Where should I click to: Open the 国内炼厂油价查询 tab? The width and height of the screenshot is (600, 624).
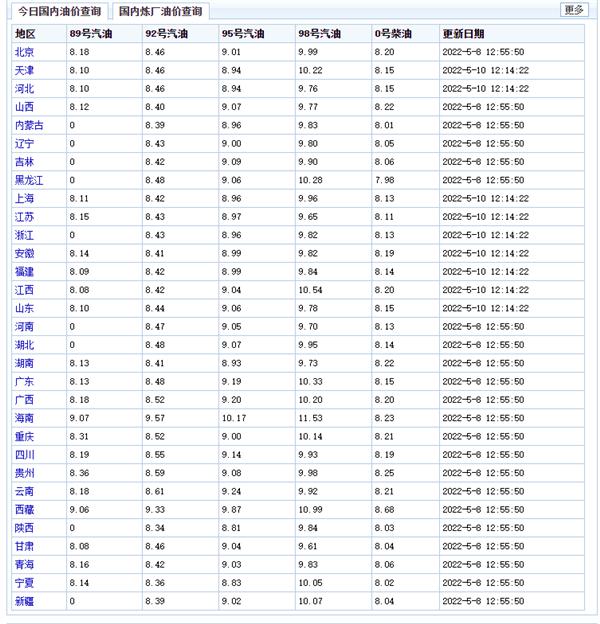(160, 11)
